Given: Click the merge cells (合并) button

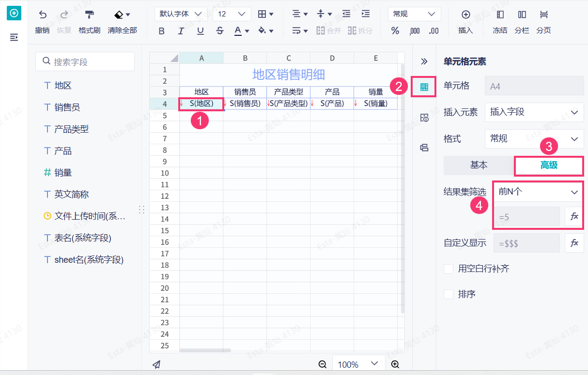Looking at the screenshot, I should pos(329,31).
